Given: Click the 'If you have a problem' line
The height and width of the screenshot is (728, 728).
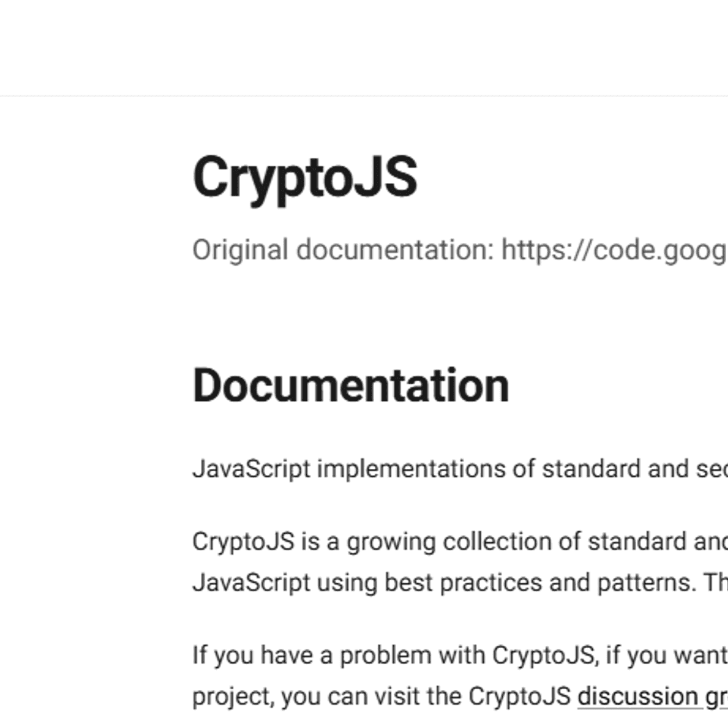Looking at the screenshot, I should click(460, 655).
